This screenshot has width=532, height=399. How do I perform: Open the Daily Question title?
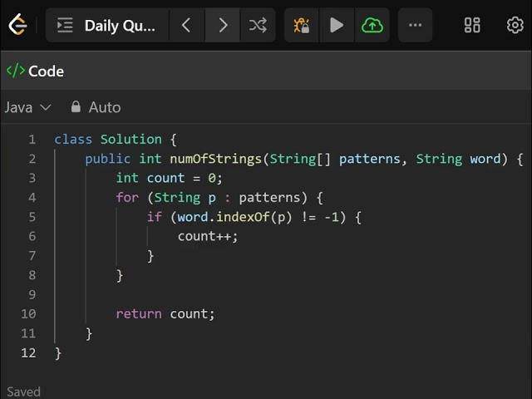coord(120,26)
